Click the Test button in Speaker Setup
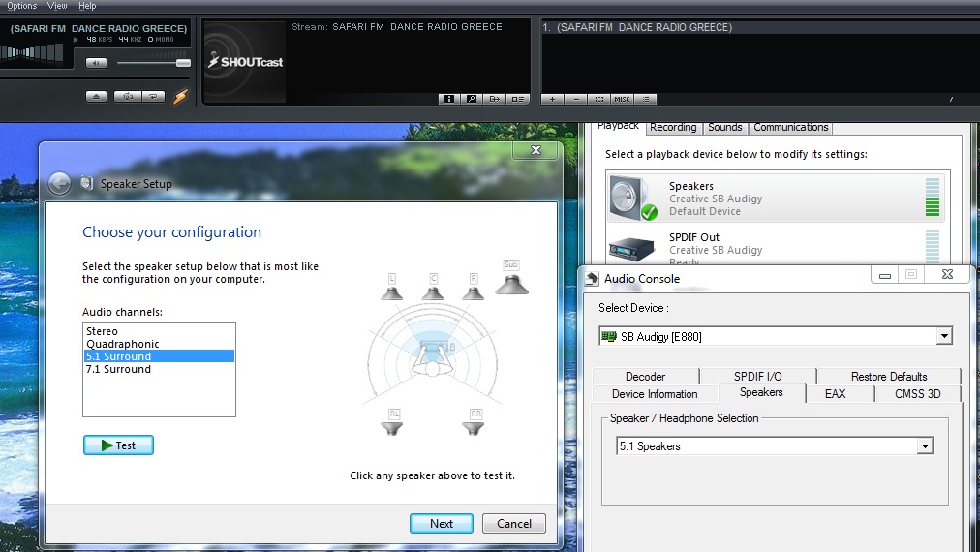This screenshot has width=980, height=552. [x=118, y=445]
